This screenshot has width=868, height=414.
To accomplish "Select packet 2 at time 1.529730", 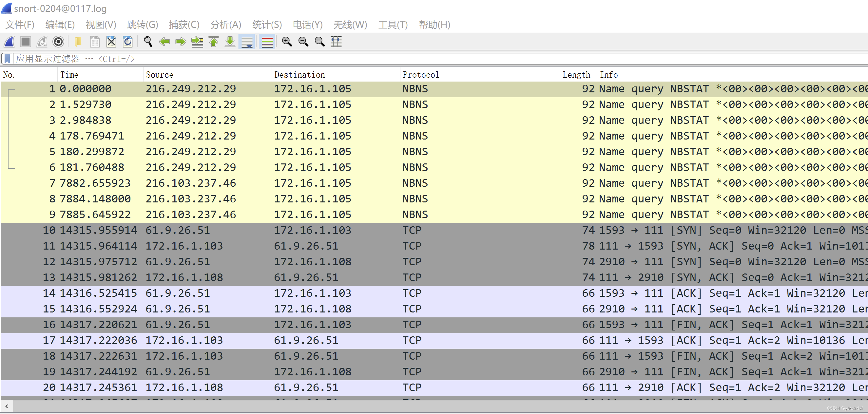I will coord(434,105).
